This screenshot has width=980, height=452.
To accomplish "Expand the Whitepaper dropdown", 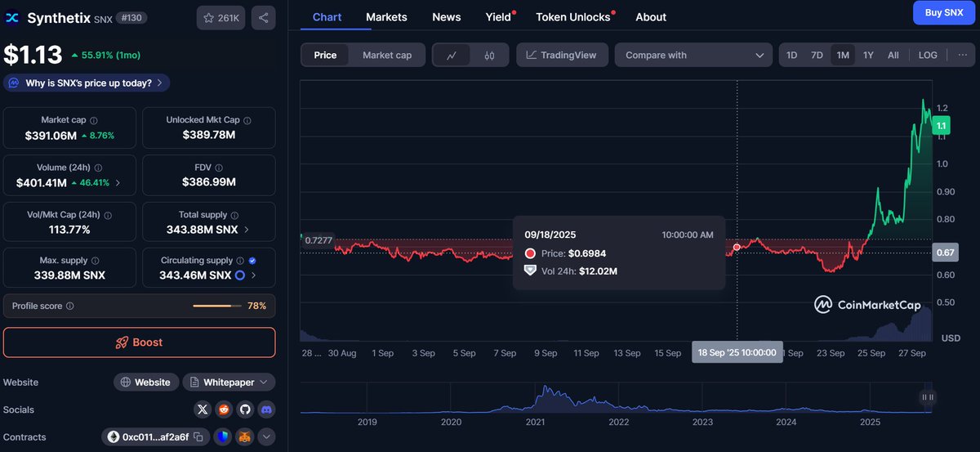I will 229,383.
